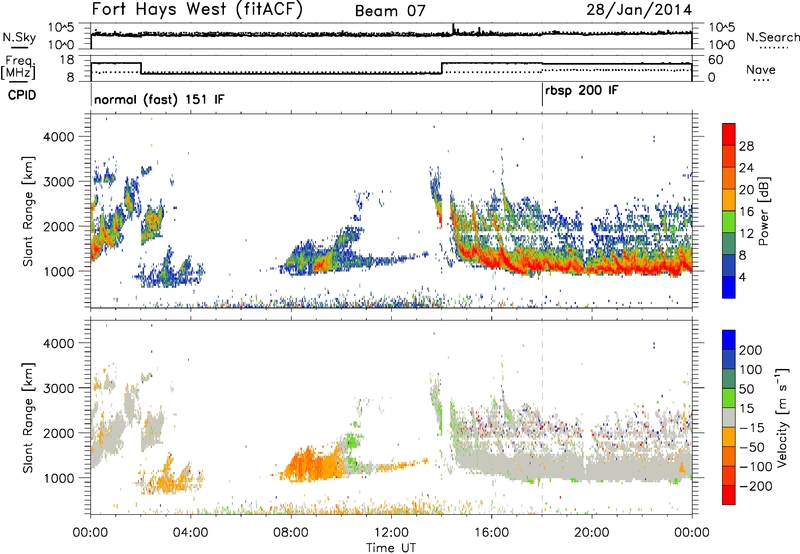Click '3000' tick of velocity panel

pyautogui.click(x=58, y=388)
